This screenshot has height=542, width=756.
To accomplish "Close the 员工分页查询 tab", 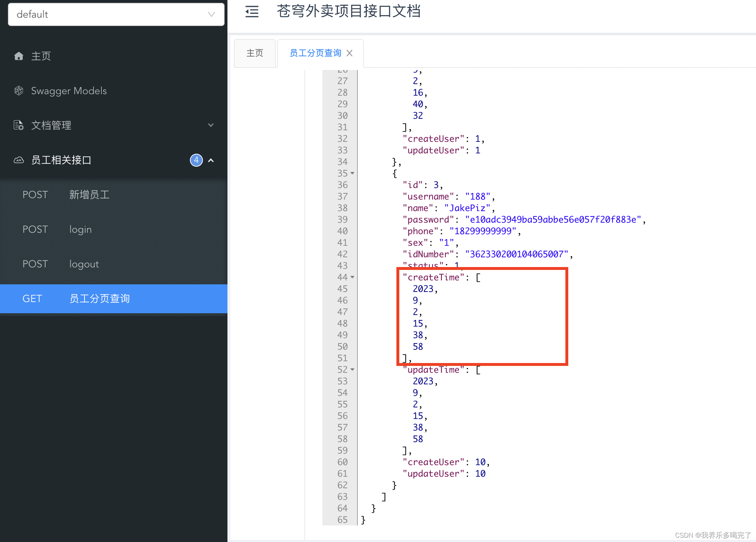I will coord(349,53).
